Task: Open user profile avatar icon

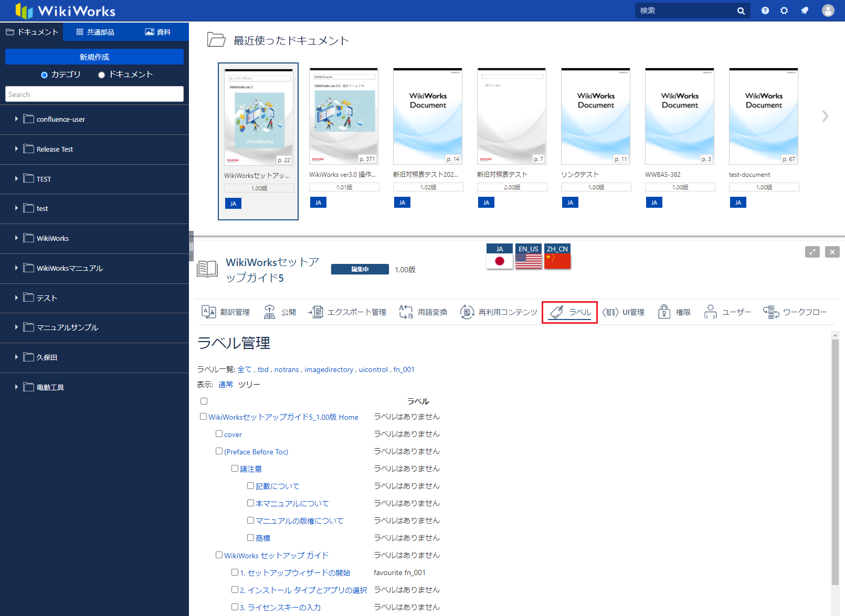Action: (828, 10)
